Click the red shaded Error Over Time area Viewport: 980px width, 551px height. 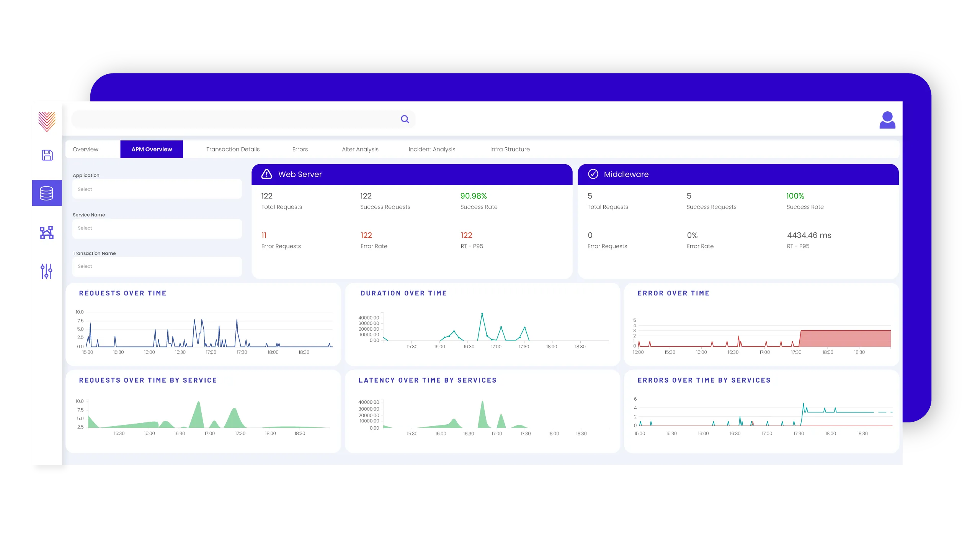coord(846,339)
